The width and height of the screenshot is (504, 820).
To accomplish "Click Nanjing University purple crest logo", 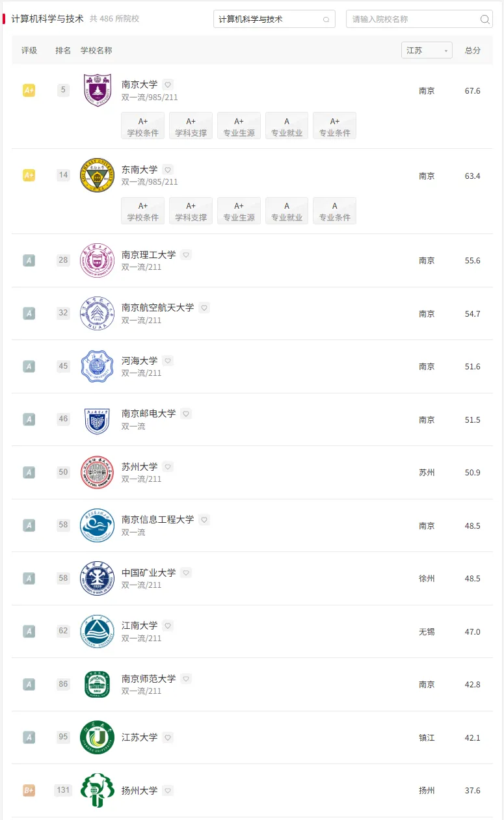I will [x=97, y=90].
